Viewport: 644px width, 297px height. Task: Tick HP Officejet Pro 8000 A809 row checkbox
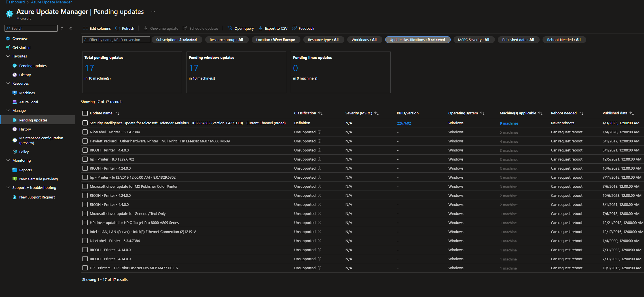pos(85,223)
